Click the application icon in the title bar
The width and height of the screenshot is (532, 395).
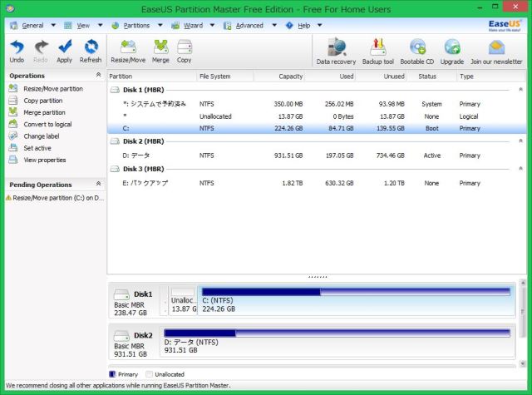(x=10, y=8)
